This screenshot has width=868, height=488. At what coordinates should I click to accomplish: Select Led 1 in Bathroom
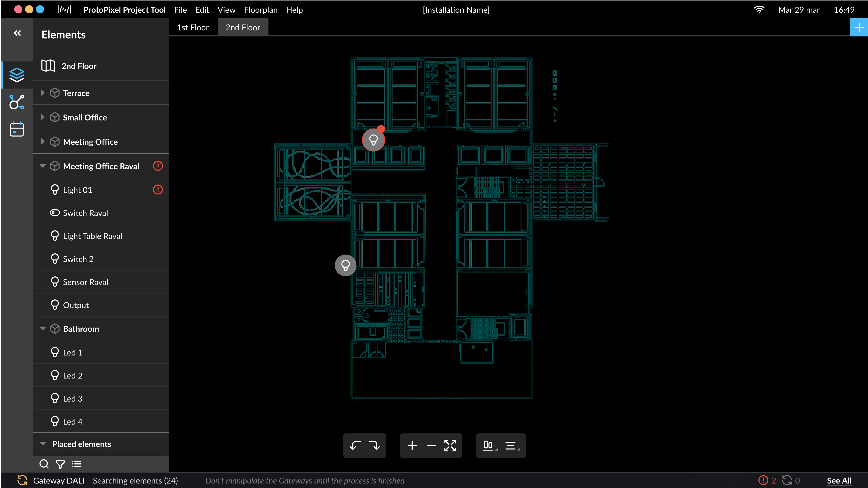coord(101,352)
